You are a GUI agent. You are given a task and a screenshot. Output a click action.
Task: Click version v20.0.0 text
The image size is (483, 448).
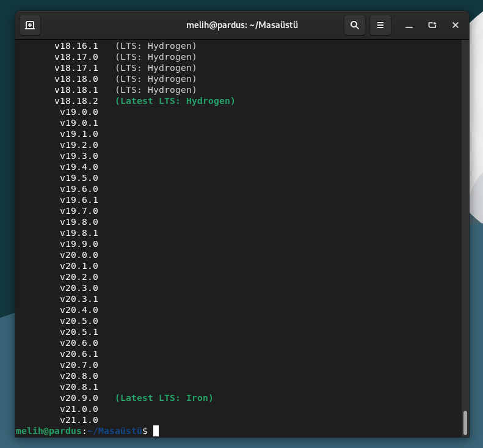pos(79,255)
